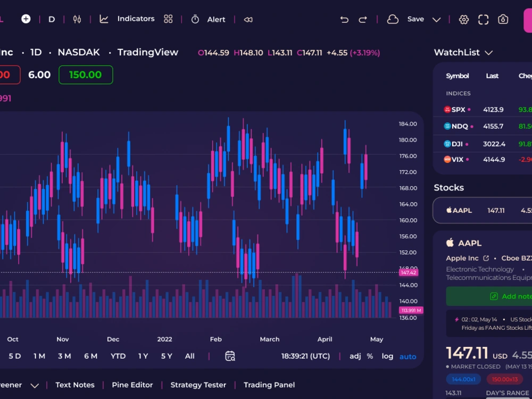Select the 1 Y time range

[143, 356]
